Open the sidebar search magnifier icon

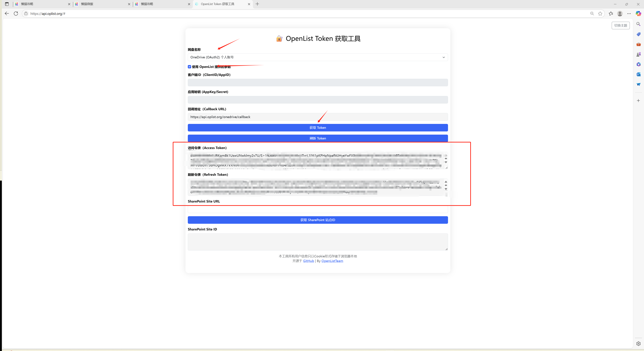point(638,24)
